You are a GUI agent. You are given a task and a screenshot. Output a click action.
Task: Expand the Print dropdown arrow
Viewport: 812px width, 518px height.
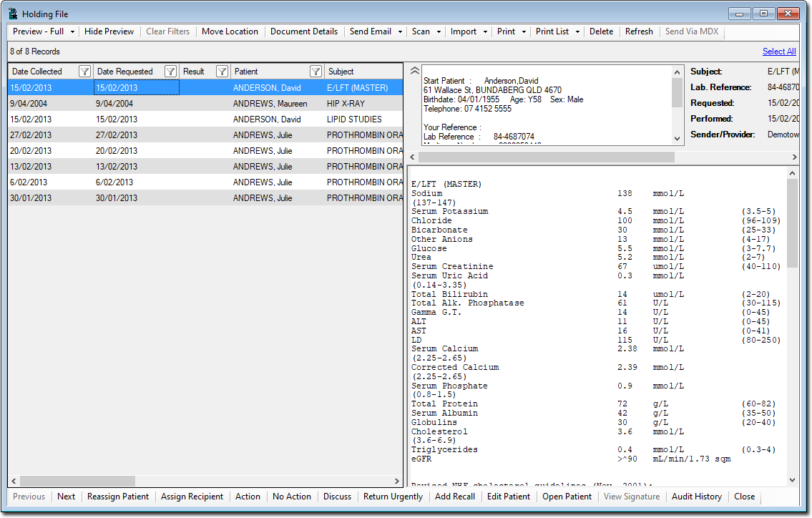[x=524, y=31]
